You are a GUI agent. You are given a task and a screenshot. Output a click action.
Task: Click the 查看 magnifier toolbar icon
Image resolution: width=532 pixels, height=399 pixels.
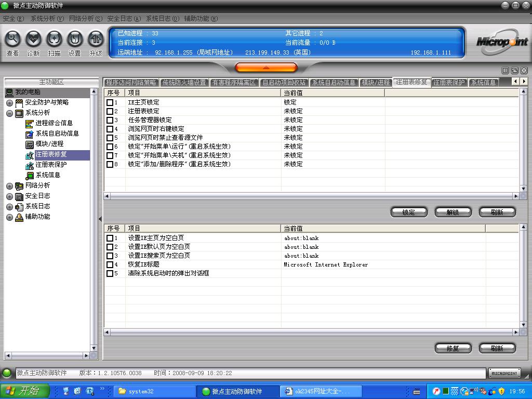(x=12, y=39)
